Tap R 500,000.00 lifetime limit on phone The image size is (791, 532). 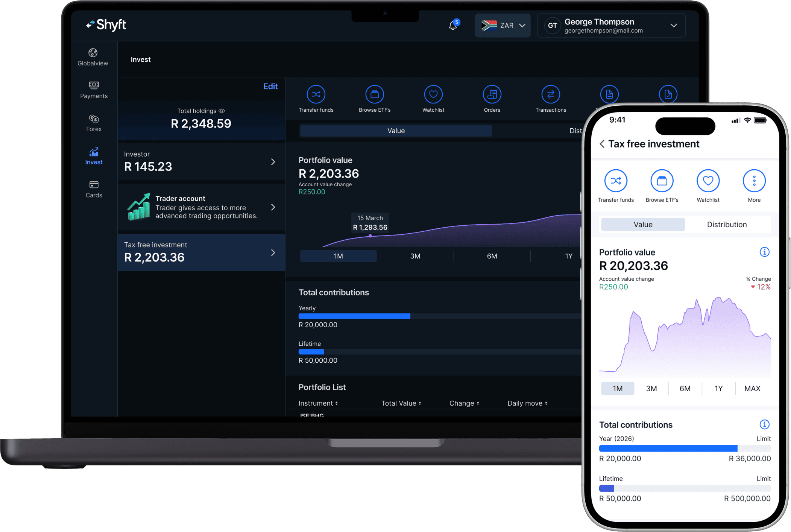[x=747, y=499]
